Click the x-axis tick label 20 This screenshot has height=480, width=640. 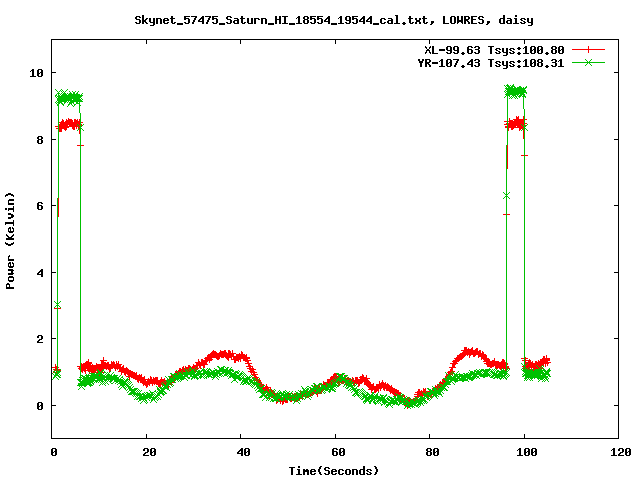click(149, 452)
